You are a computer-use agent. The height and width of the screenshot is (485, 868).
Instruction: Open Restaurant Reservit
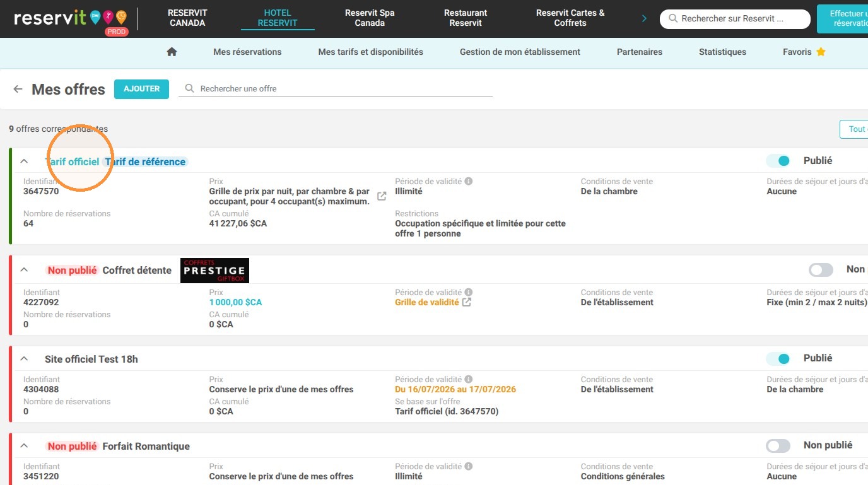tap(466, 18)
